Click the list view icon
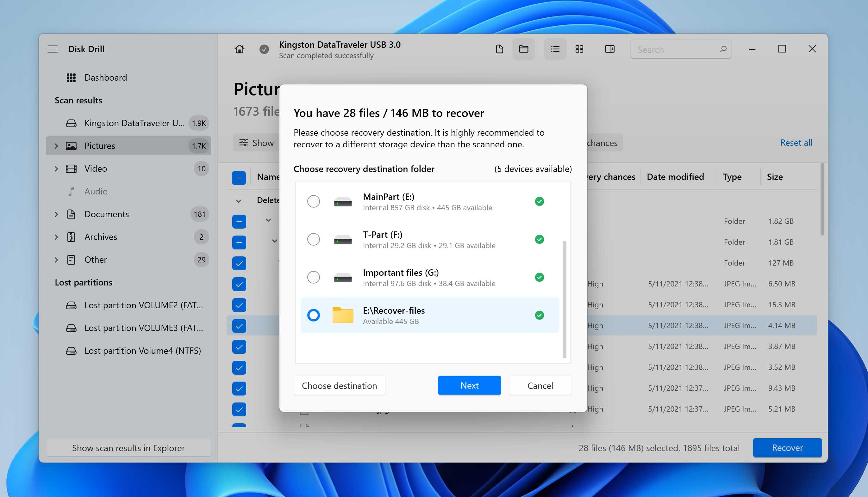Image resolution: width=868 pixels, height=497 pixels. pyautogui.click(x=554, y=49)
